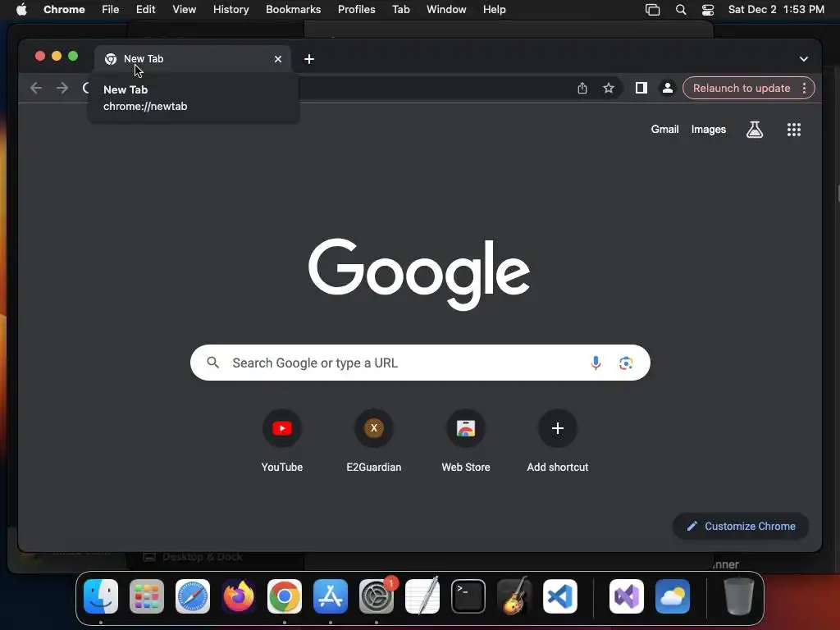Open a new tab with the plus button
The width and height of the screenshot is (840, 630).
click(x=309, y=59)
